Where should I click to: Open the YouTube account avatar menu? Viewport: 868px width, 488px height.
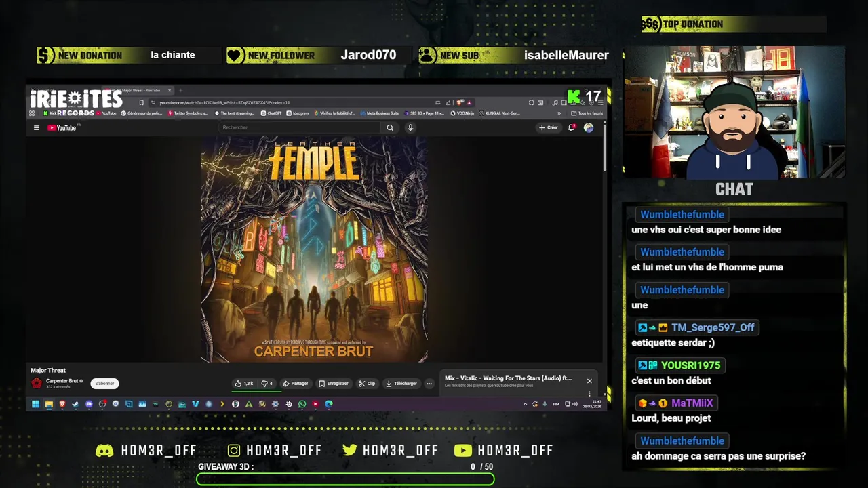(x=588, y=127)
